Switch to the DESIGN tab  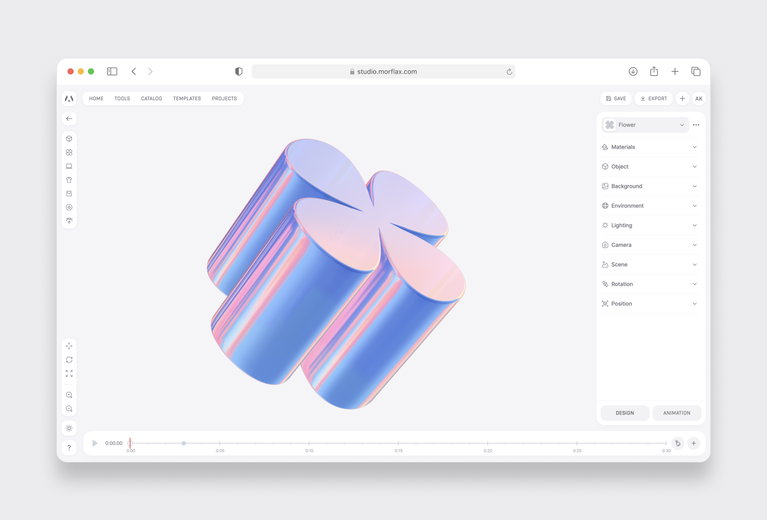point(625,413)
